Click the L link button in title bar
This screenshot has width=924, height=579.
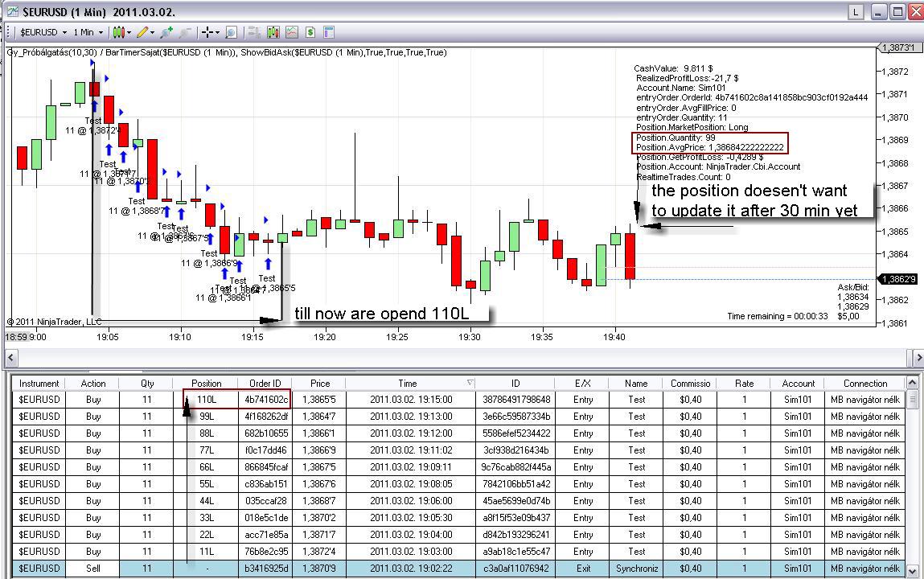point(856,12)
